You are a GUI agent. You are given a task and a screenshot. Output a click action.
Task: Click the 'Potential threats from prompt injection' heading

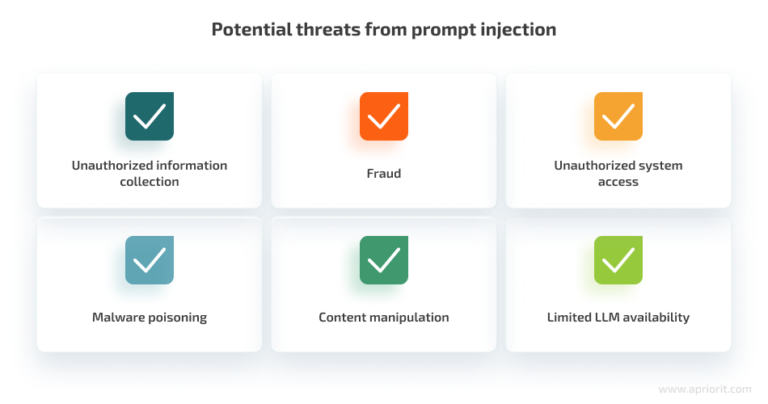[383, 30]
